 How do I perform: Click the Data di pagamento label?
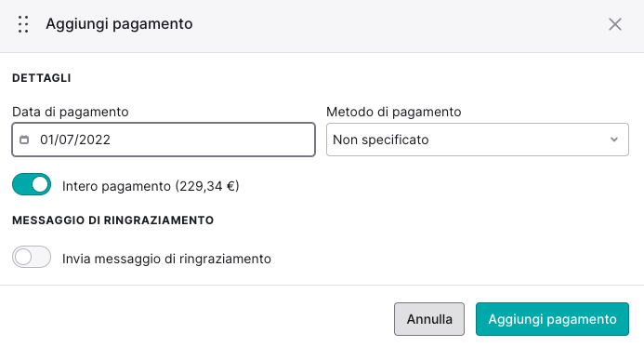coord(71,112)
